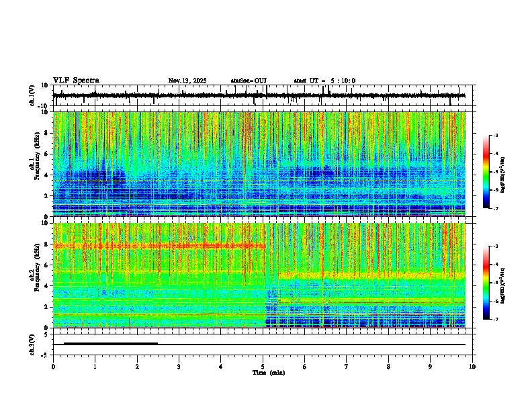Click the 'ch.1(V)' waveform axis label
The width and height of the screenshot is (532, 411).
[x=32, y=95]
